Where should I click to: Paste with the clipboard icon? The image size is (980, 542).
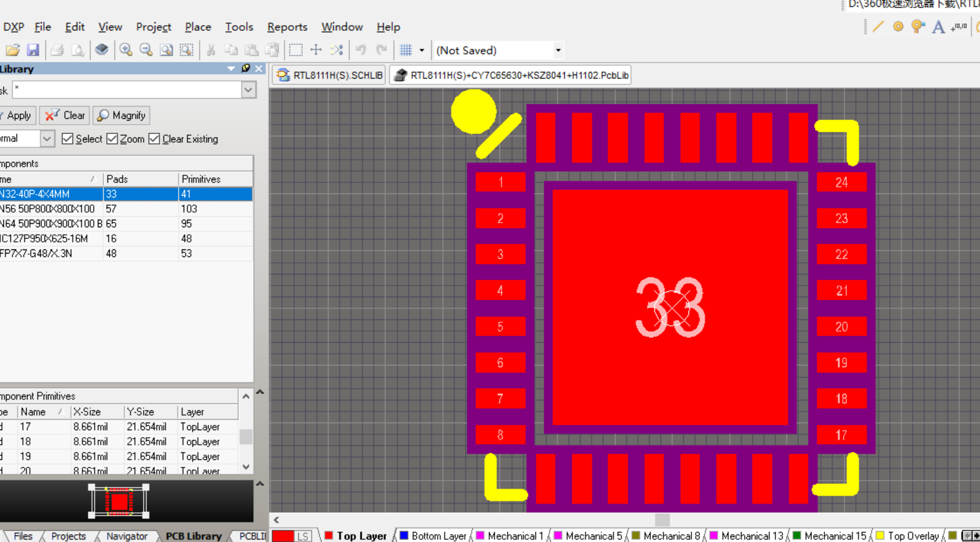(x=251, y=50)
